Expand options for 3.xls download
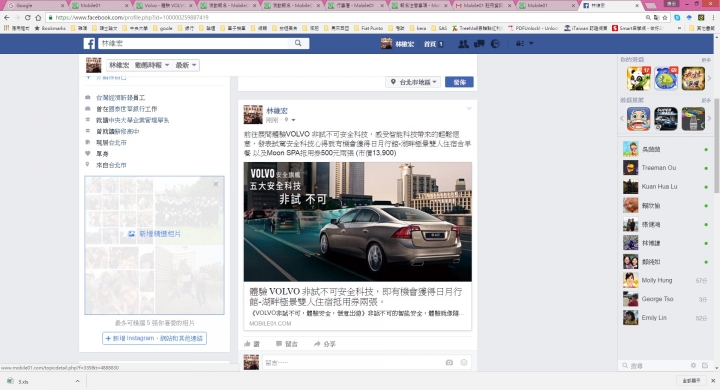Viewport: 720px width, 390px height. click(x=78, y=381)
